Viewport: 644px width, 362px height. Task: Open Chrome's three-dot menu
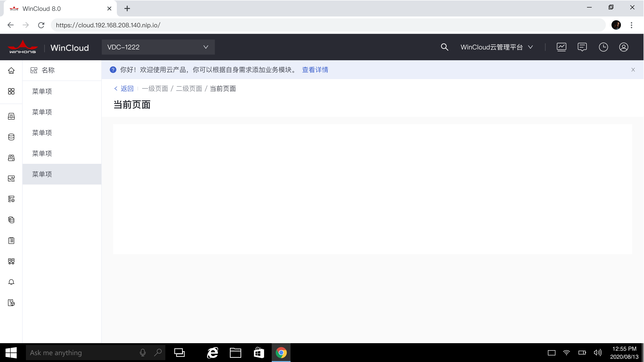(x=632, y=25)
